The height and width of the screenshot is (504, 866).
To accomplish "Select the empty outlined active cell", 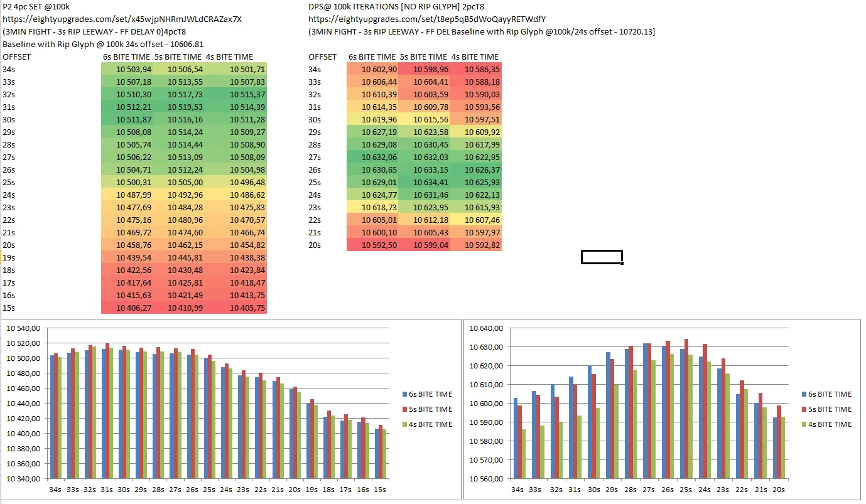I will (602, 257).
